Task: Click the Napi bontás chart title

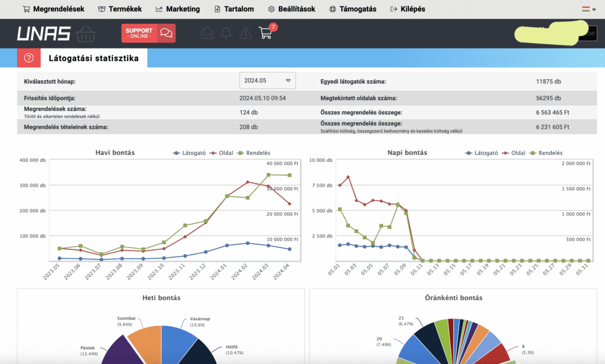Action: tap(407, 152)
